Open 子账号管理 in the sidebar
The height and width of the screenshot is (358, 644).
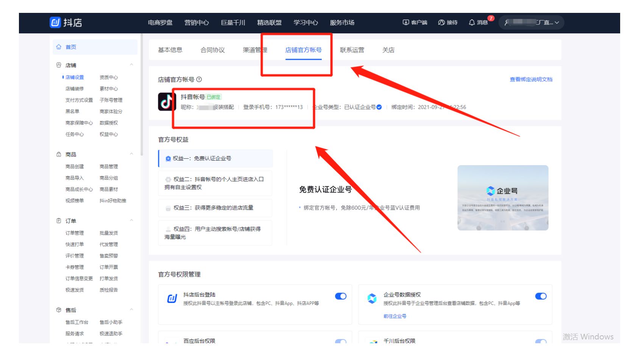(x=111, y=100)
